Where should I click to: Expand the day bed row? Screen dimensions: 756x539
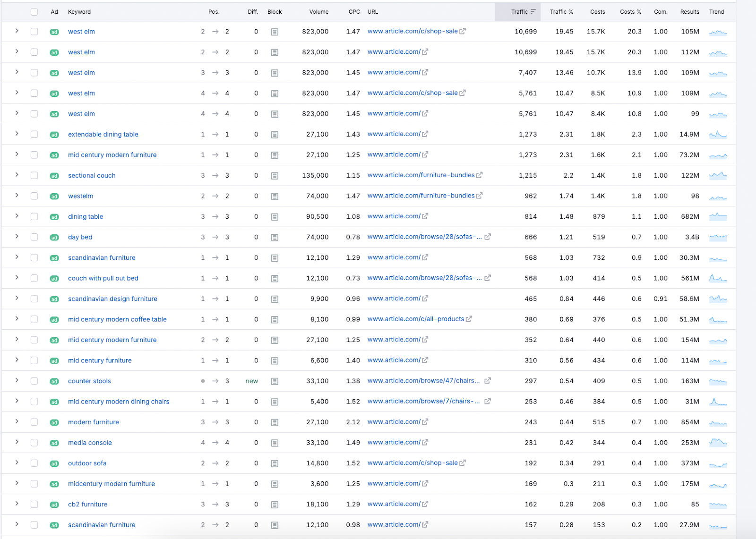click(x=17, y=236)
